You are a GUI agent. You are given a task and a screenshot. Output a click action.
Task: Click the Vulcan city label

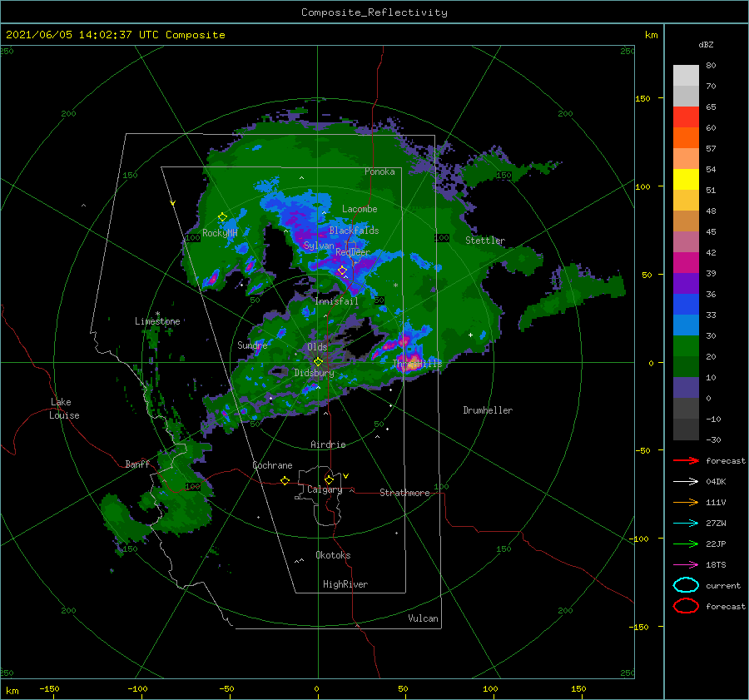[x=423, y=618]
